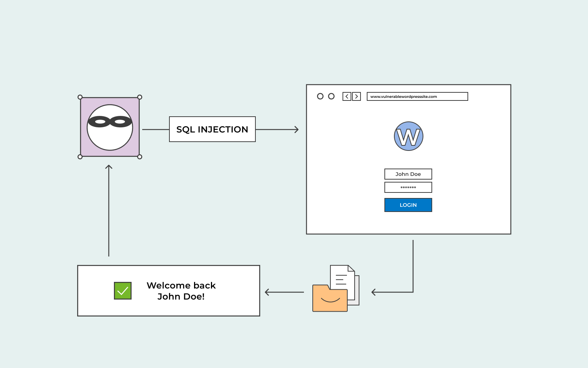
Task: Click the green checkmark box
Action: [123, 291]
